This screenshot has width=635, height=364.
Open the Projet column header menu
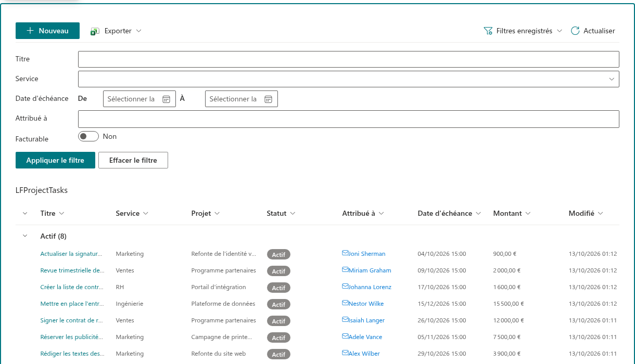tap(206, 213)
